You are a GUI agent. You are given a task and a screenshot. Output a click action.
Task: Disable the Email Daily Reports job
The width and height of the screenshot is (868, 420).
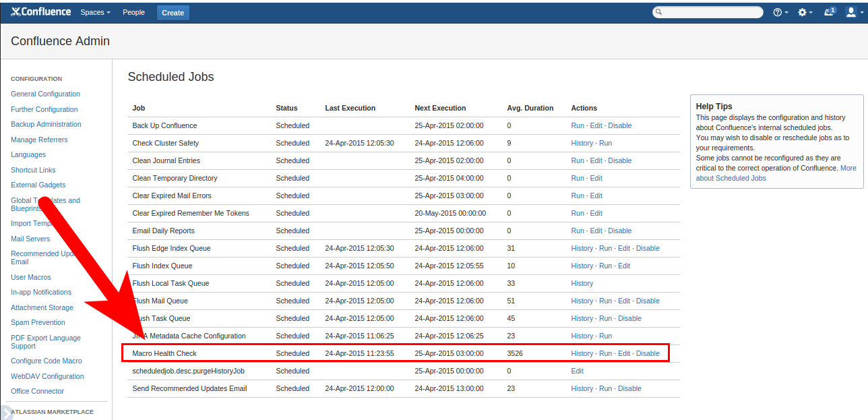[620, 231]
